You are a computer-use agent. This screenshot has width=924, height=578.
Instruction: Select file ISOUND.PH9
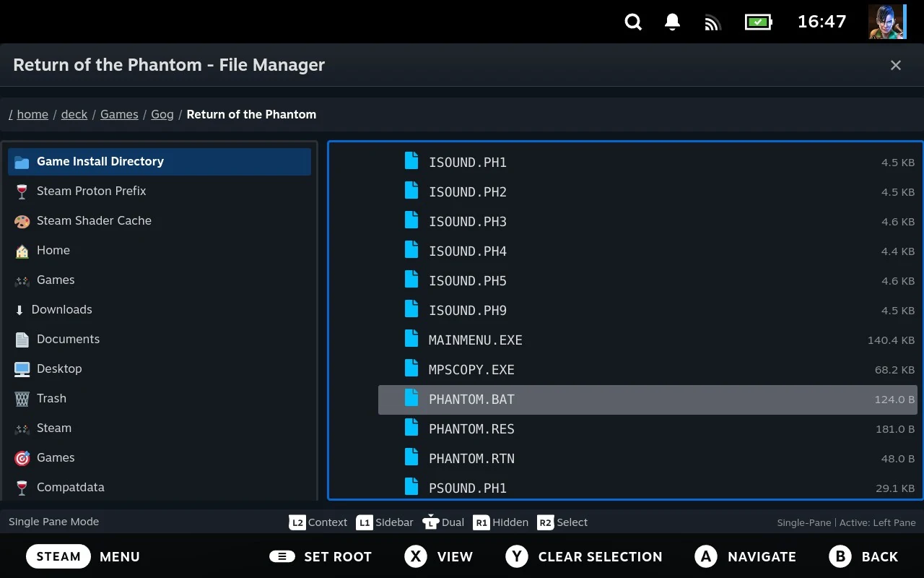tap(648, 310)
